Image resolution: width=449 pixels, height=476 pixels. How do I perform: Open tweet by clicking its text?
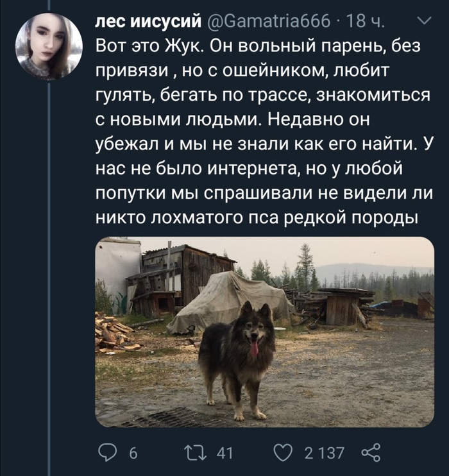coord(264,132)
